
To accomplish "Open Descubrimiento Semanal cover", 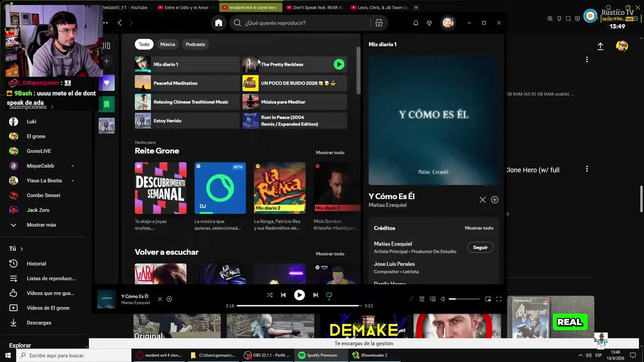I will point(160,188).
